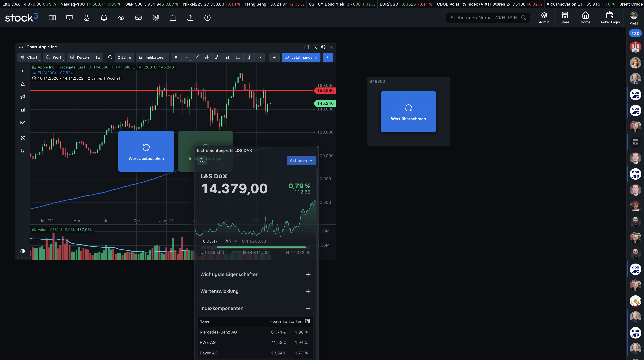Click the bookmark flag icon in chart toolbar
This screenshot has width=644, height=360.
(x=176, y=57)
